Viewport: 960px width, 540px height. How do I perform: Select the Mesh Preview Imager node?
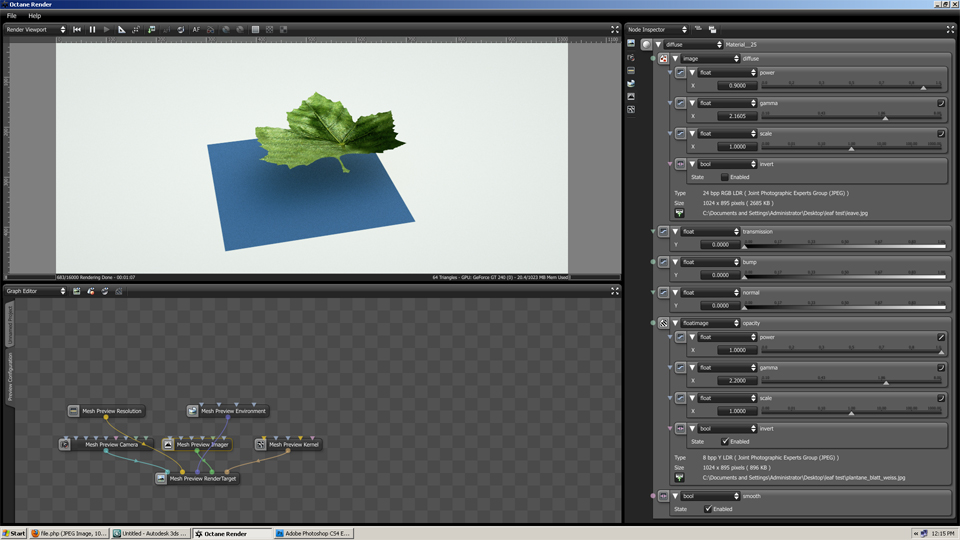(x=197, y=444)
